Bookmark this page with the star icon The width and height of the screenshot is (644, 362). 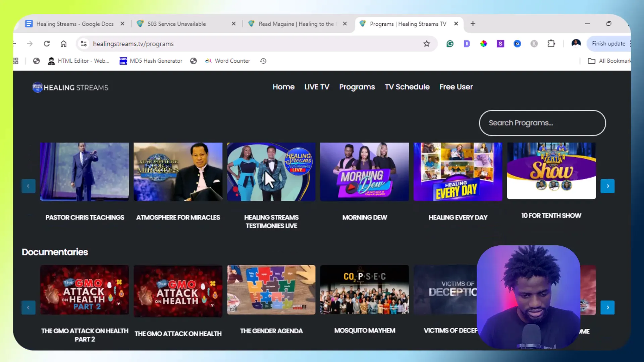(427, 44)
